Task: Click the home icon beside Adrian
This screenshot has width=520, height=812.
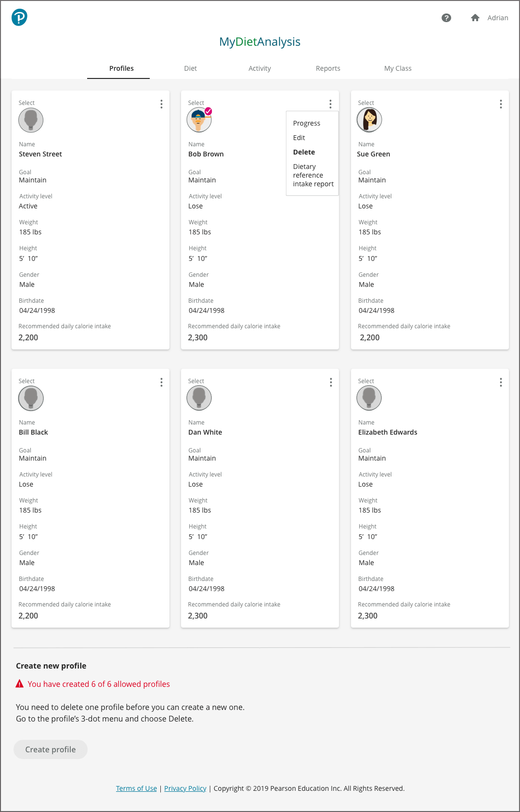Action: [x=475, y=18]
